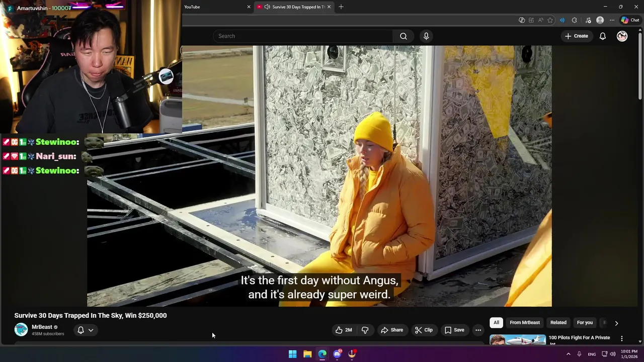Click inside the YouTube search field
Viewport: 644px width, 362px height.
(x=303, y=36)
